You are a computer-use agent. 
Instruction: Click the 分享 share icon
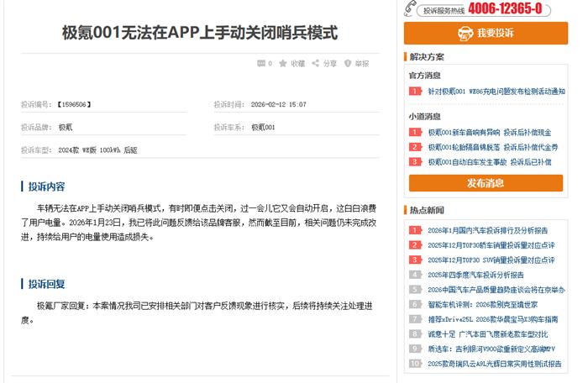pyautogui.click(x=316, y=63)
